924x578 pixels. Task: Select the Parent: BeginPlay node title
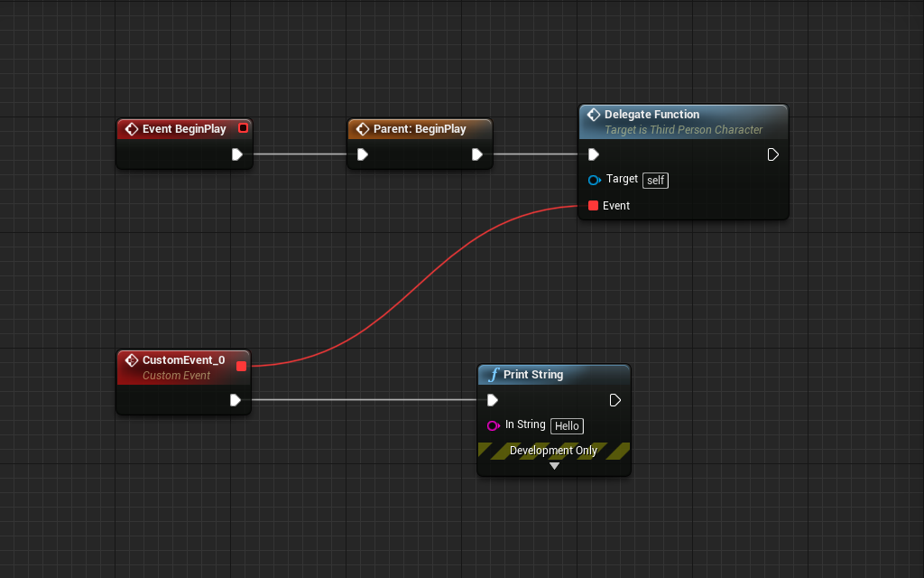tap(420, 129)
